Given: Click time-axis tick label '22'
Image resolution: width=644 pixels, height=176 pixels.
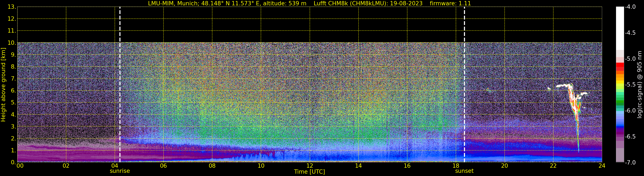Looking at the screenshot, I should tap(553, 166).
